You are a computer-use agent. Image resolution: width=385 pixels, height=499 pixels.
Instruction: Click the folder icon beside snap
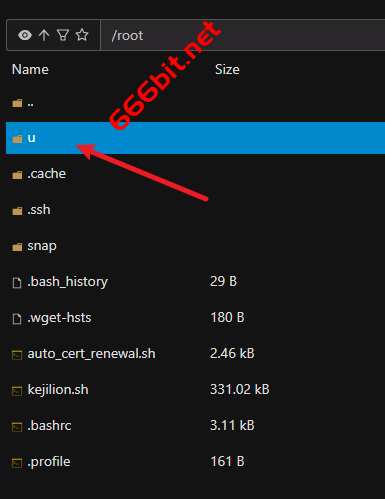17,247
